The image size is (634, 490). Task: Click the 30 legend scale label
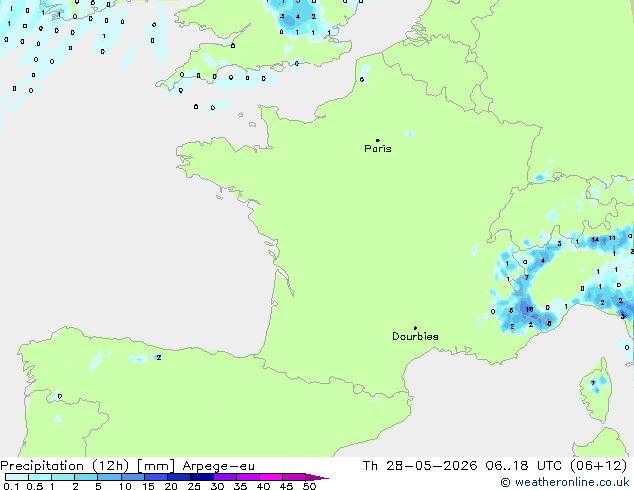click(x=217, y=486)
